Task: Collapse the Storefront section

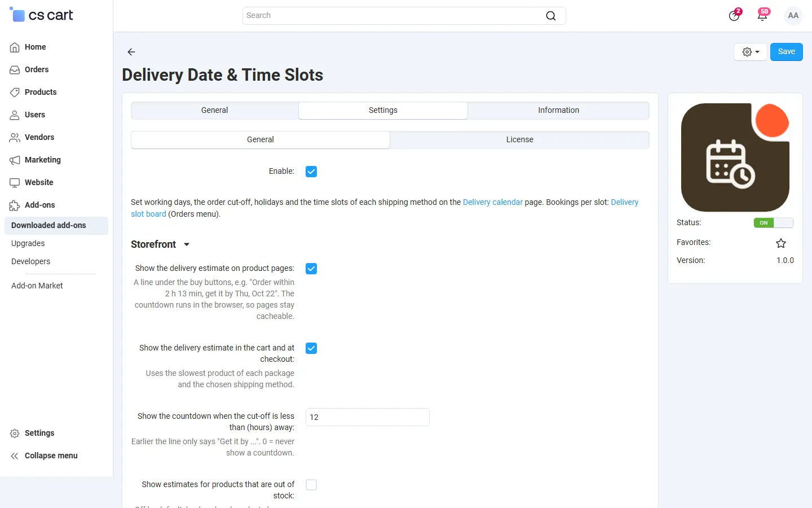Action: (x=160, y=244)
